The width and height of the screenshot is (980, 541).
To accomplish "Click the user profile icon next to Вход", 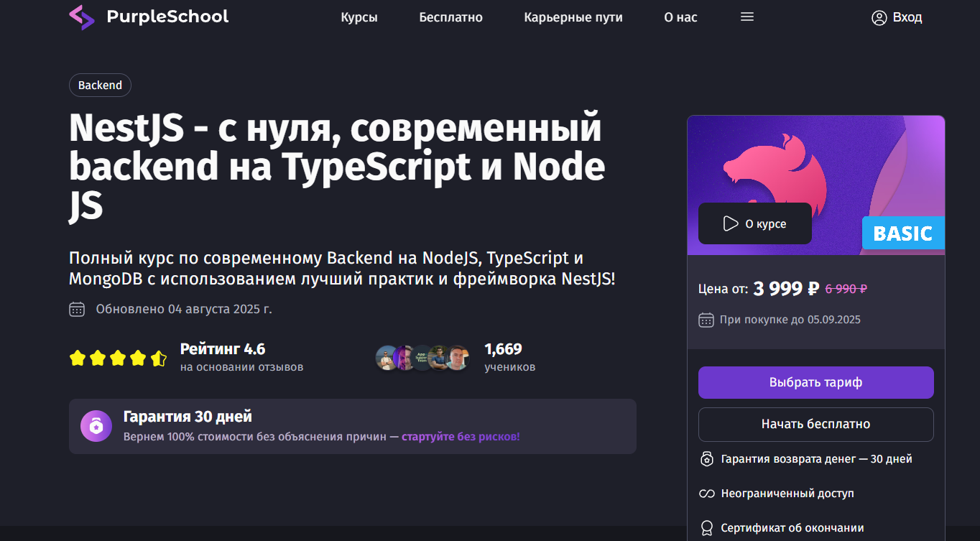I will coord(879,17).
